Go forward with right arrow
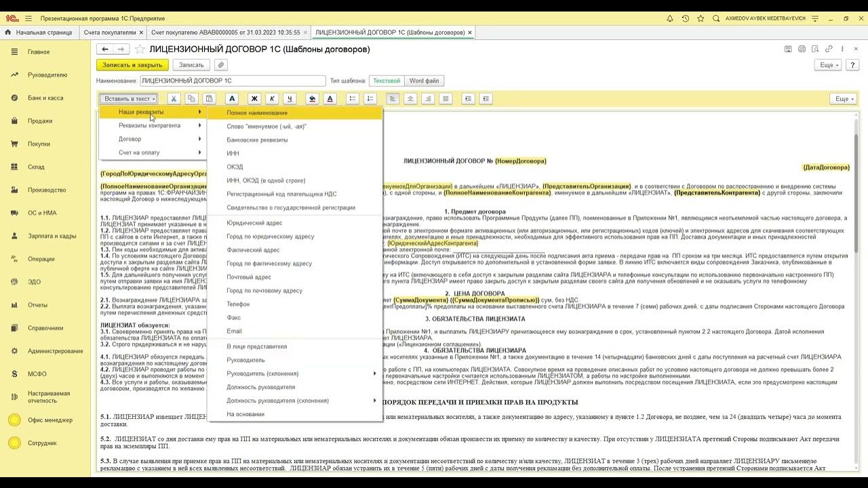This screenshot has width=868, height=488. point(121,49)
